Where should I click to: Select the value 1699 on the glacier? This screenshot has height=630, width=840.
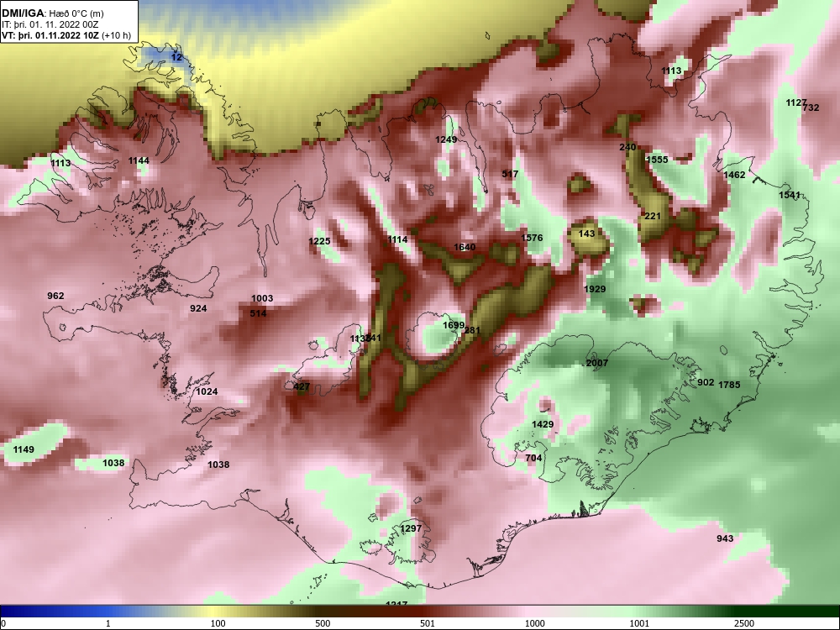click(454, 326)
